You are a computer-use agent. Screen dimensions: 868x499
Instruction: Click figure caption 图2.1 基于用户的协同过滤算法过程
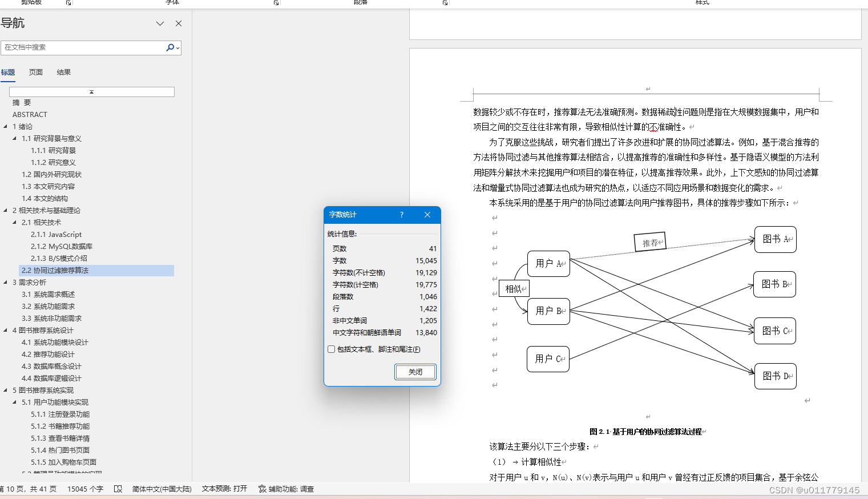645,432
